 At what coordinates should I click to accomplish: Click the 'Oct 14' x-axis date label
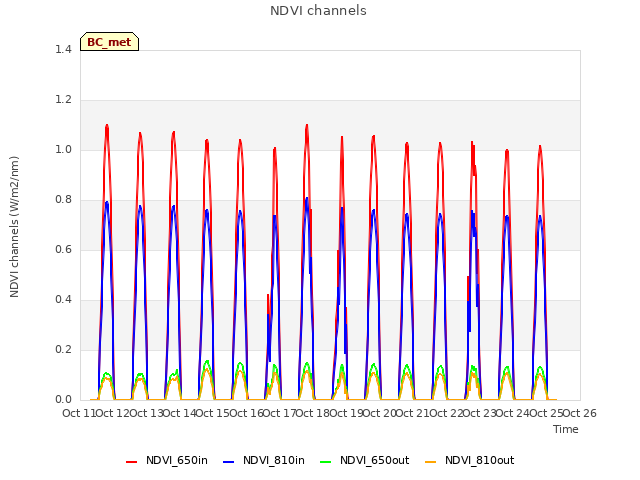pyautogui.click(x=180, y=413)
